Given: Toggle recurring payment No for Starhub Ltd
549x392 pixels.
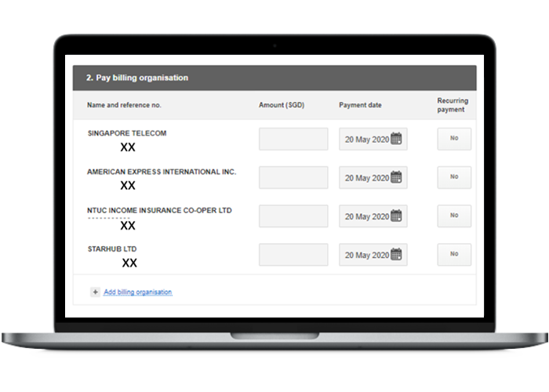Looking at the screenshot, I should point(454,255).
